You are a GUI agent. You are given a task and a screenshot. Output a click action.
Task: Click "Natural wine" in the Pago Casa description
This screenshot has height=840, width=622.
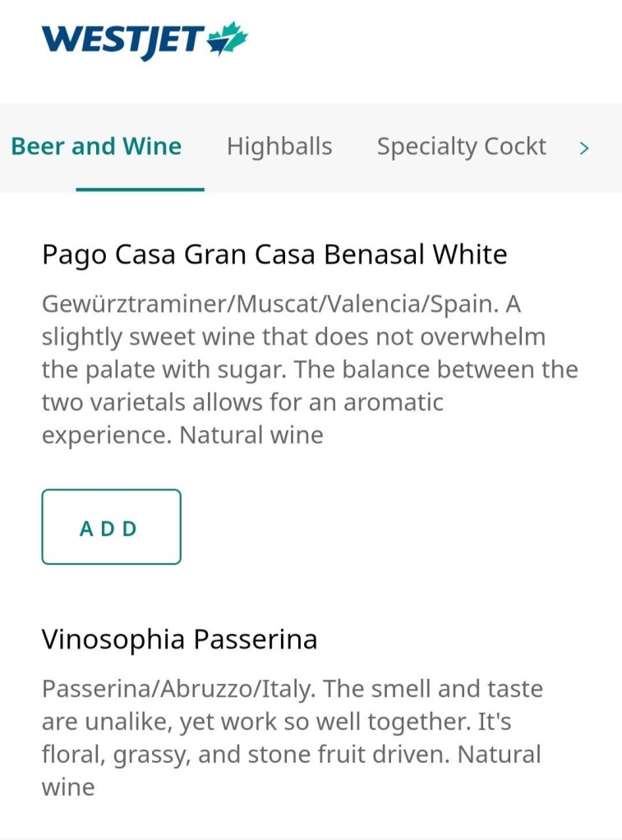click(x=251, y=435)
